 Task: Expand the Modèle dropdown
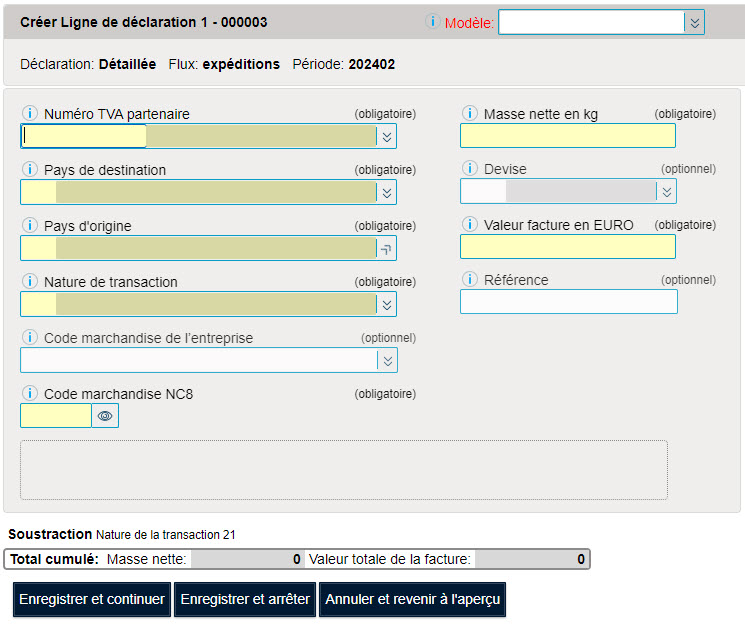(x=694, y=23)
